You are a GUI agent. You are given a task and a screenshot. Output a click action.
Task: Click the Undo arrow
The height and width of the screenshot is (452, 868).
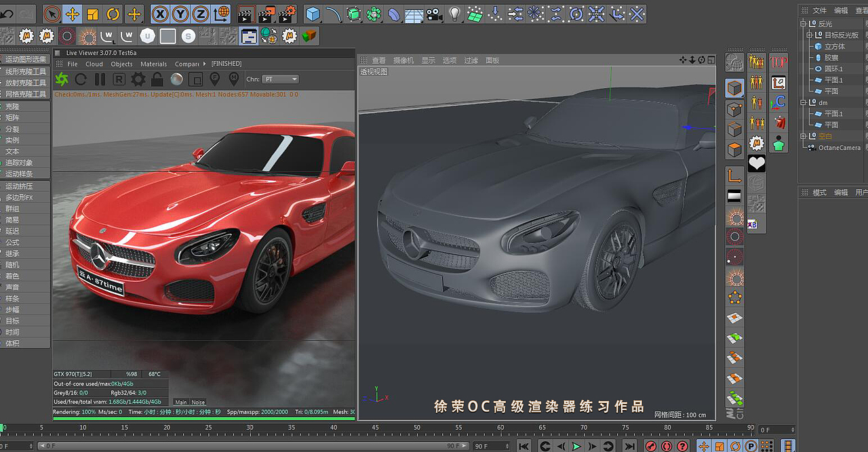pos(7,14)
